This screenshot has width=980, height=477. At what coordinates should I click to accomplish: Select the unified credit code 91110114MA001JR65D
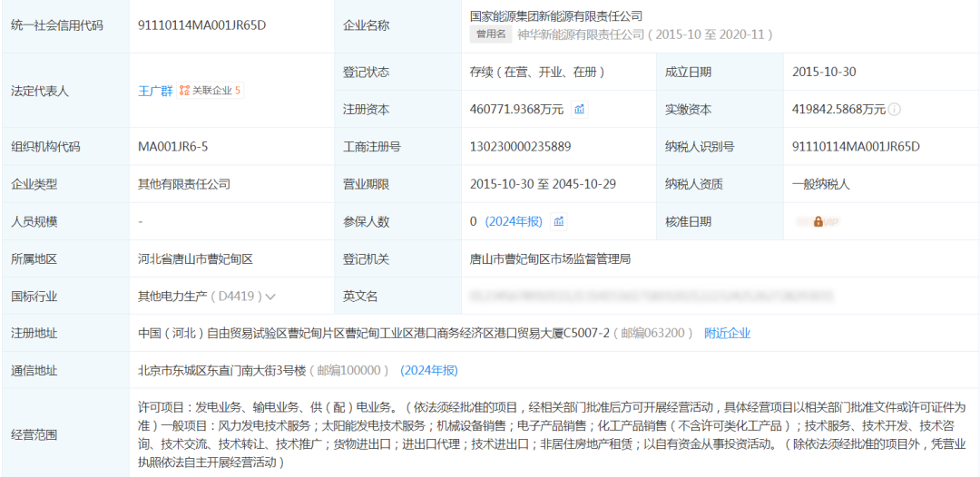(x=201, y=25)
